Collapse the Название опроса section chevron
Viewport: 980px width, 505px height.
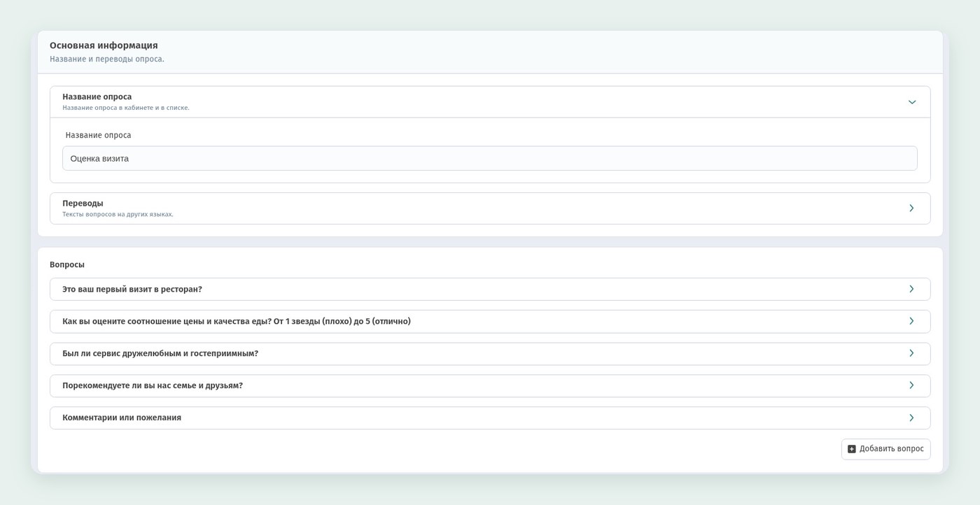(x=911, y=102)
